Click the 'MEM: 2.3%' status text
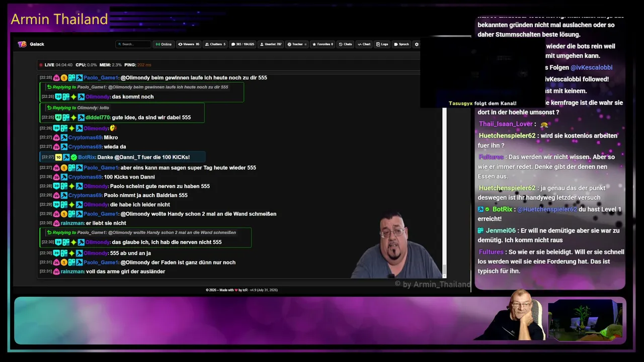 110,65
